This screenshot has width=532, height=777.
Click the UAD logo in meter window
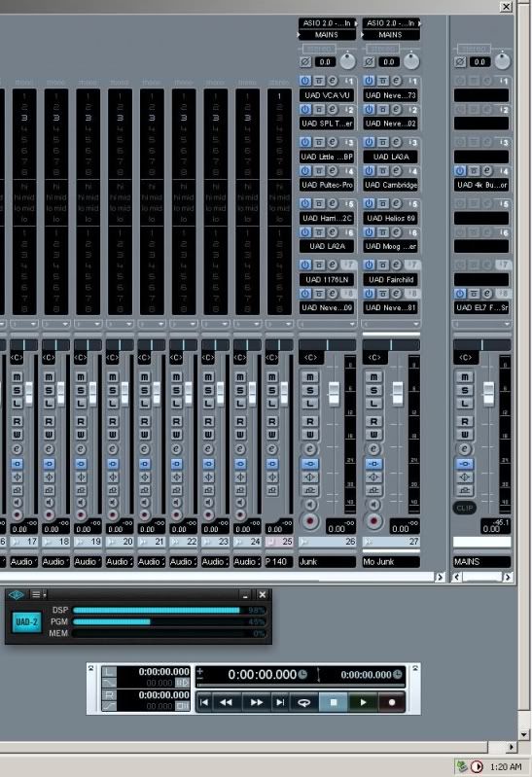click(x=17, y=594)
